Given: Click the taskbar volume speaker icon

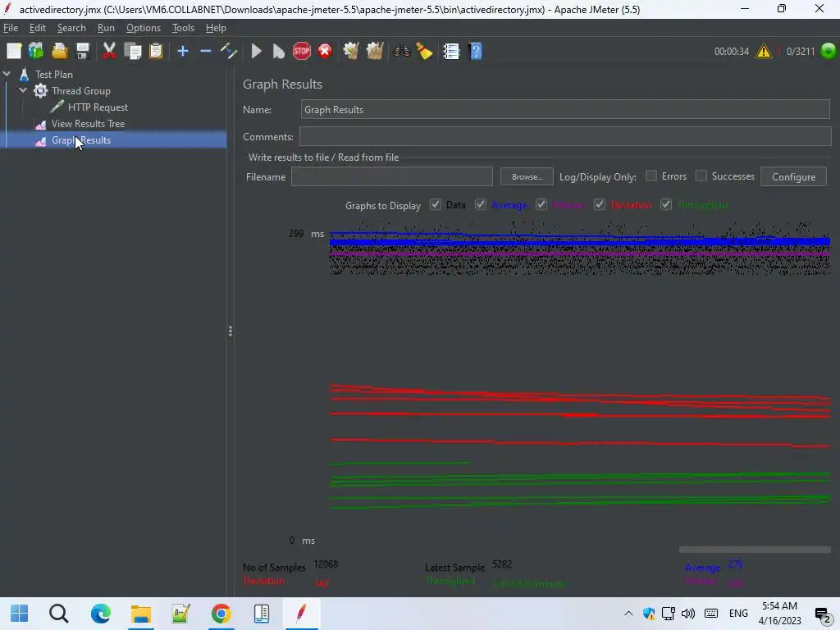Looking at the screenshot, I should (688, 614).
